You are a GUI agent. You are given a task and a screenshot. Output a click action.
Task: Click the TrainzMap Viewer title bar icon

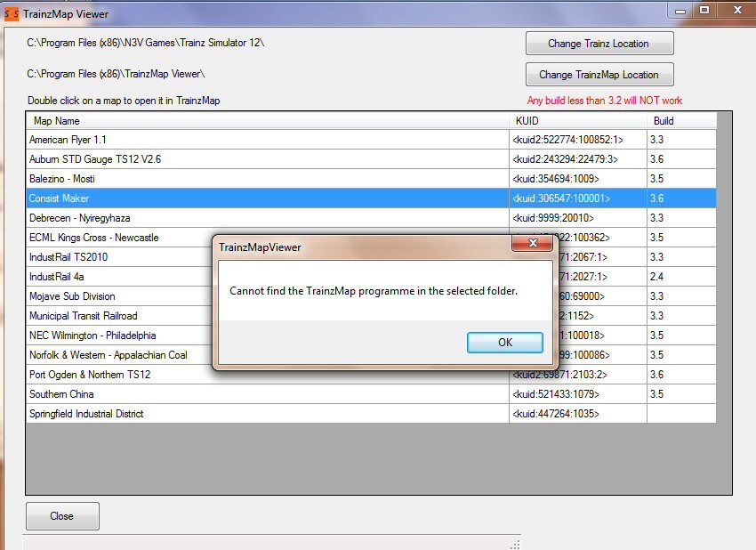12,14
